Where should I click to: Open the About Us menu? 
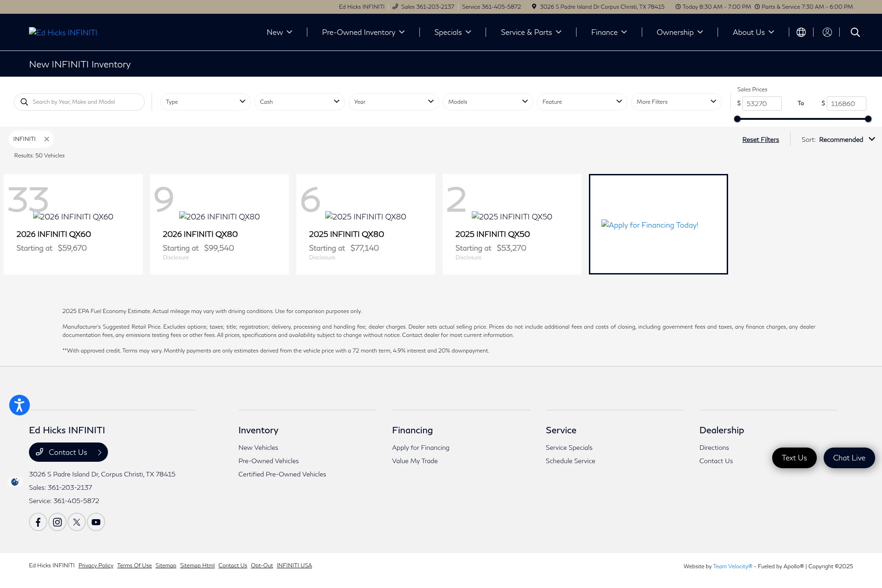[x=753, y=32]
